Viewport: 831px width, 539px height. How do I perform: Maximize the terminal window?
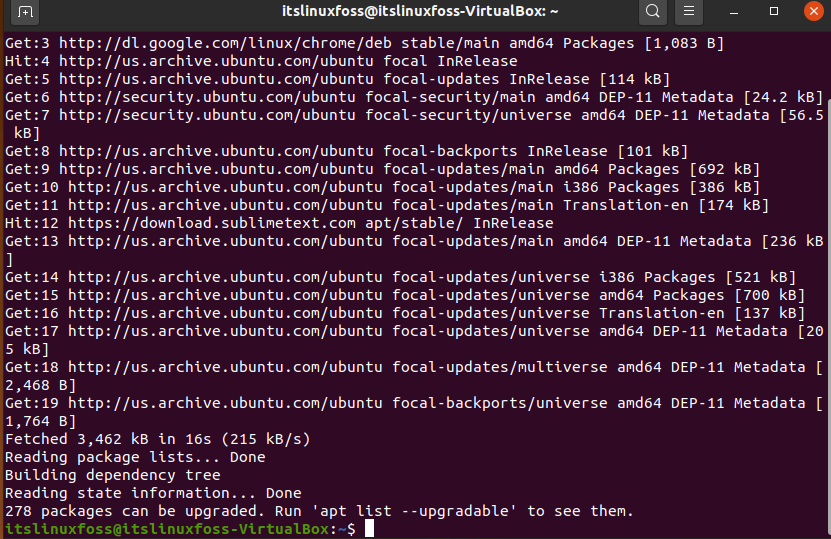(x=774, y=12)
